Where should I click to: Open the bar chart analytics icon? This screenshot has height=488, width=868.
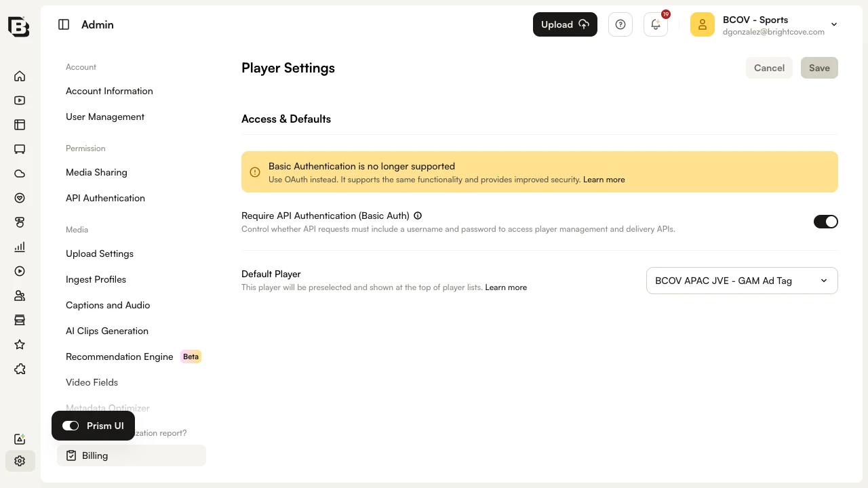20,247
